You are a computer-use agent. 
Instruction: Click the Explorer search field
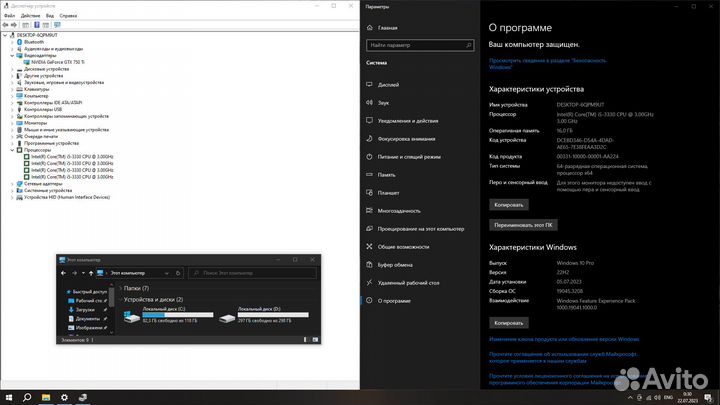(x=252, y=273)
